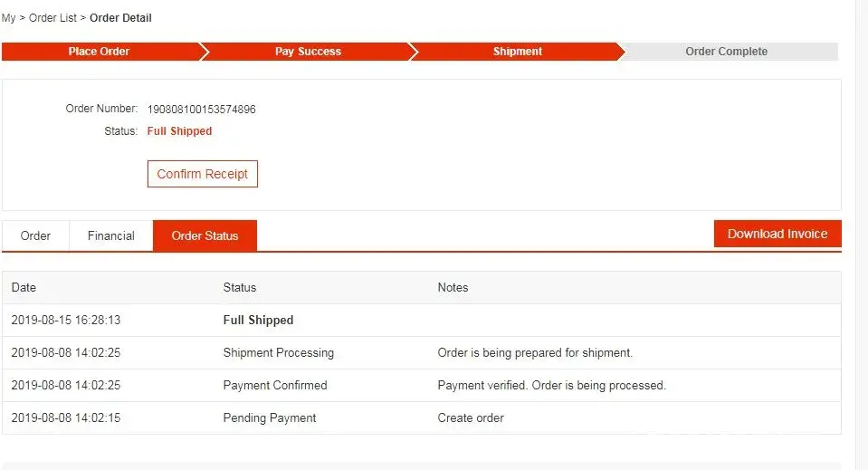Click the Order Complete progress step
This screenshot has height=470, width=868.
[726, 52]
